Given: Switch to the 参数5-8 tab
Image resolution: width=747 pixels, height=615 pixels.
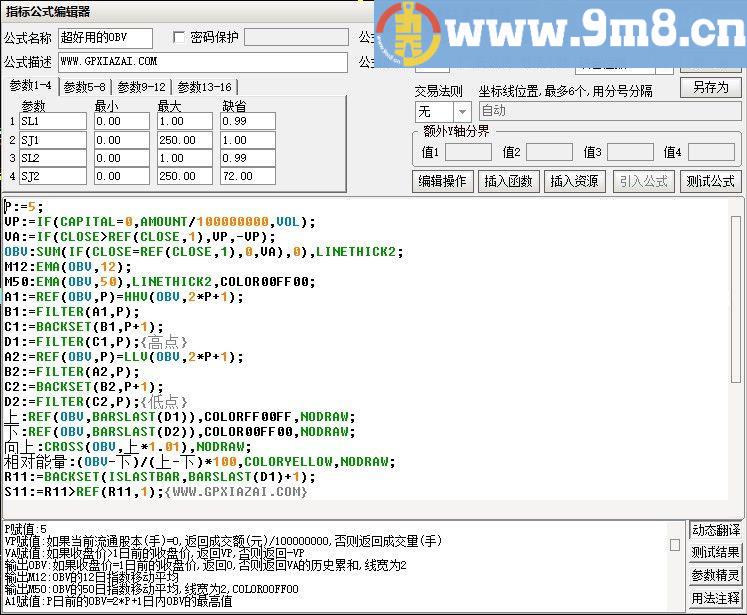Looking at the screenshot, I should (x=85, y=87).
